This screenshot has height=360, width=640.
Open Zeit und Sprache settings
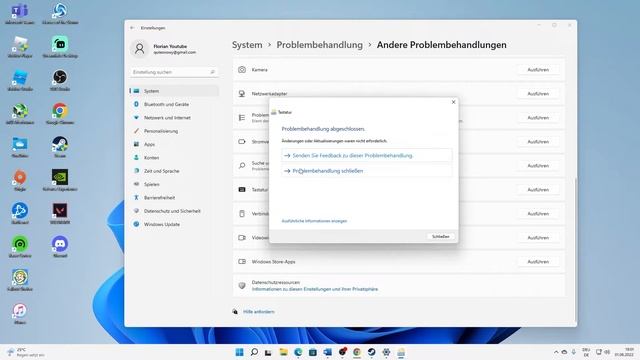[174, 171]
